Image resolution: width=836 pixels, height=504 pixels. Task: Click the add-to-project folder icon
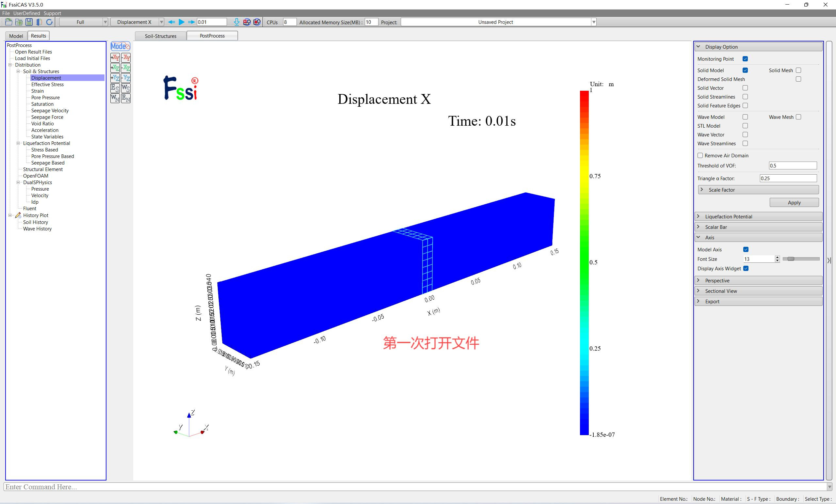tap(19, 22)
